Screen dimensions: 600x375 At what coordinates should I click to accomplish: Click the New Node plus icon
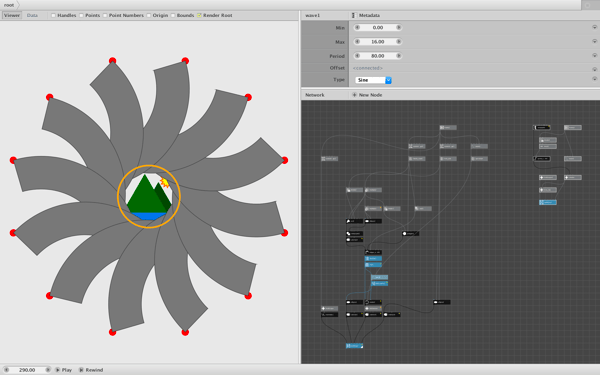tap(354, 95)
